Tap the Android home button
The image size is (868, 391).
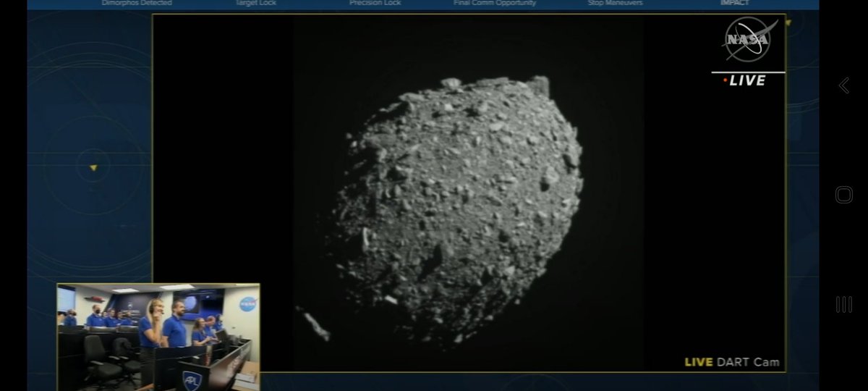click(x=843, y=195)
